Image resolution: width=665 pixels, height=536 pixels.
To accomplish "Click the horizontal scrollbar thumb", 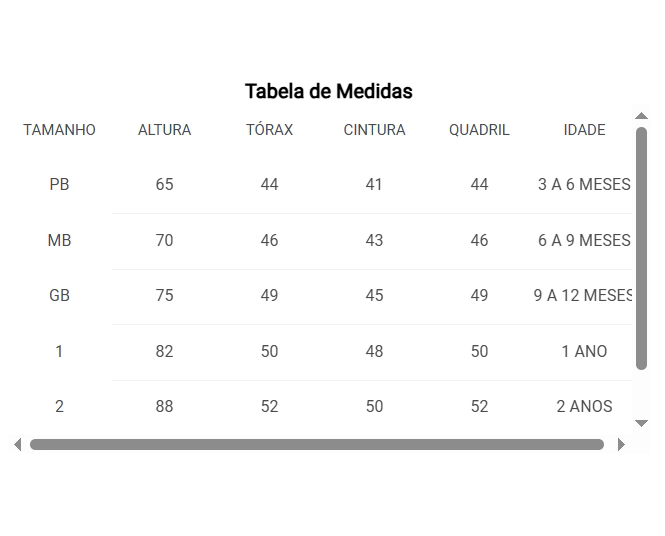I will (x=317, y=444).
